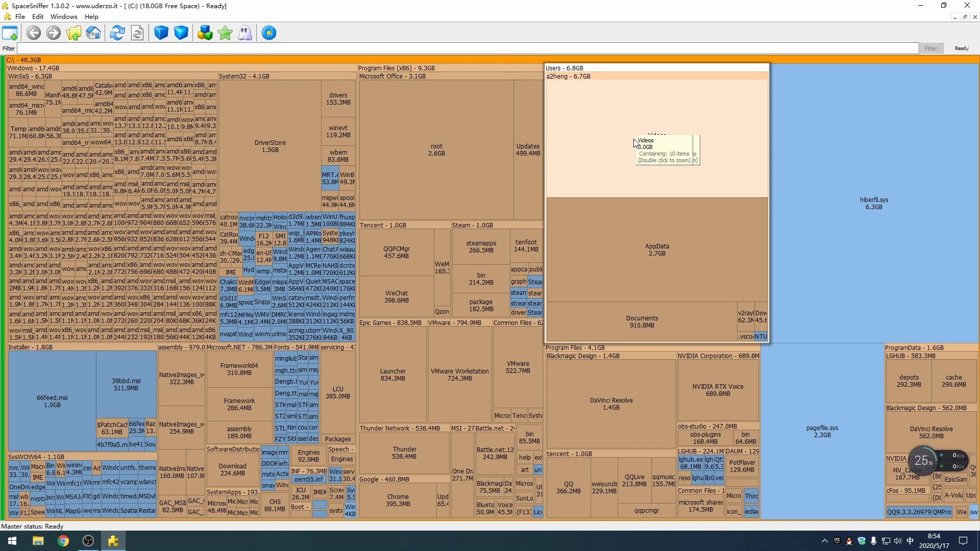The image size is (980, 551).
Task: Toggle the transparent cube less detail icon
Action: click(181, 34)
